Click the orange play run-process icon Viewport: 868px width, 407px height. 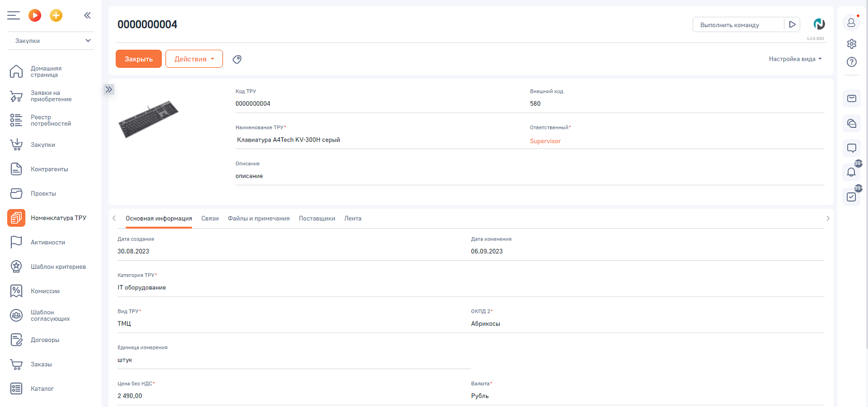pyautogui.click(x=35, y=15)
